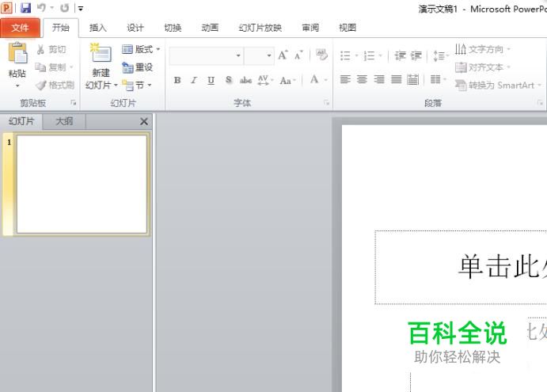Click the Increase Font Size icon
Viewport: 547px width, 392px height.
[283, 55]
